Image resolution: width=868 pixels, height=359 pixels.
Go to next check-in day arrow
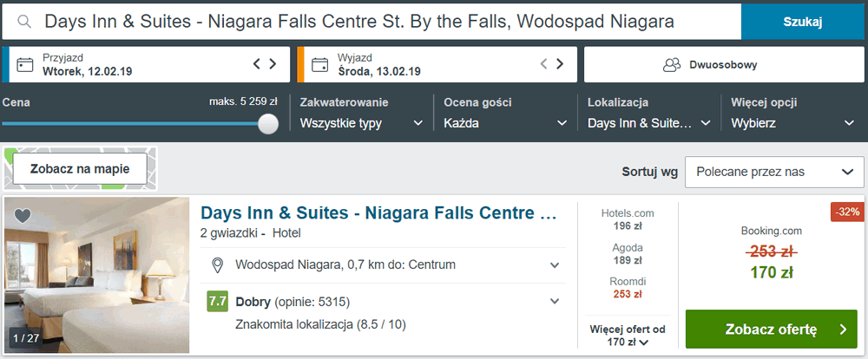(x=273, y=64)
